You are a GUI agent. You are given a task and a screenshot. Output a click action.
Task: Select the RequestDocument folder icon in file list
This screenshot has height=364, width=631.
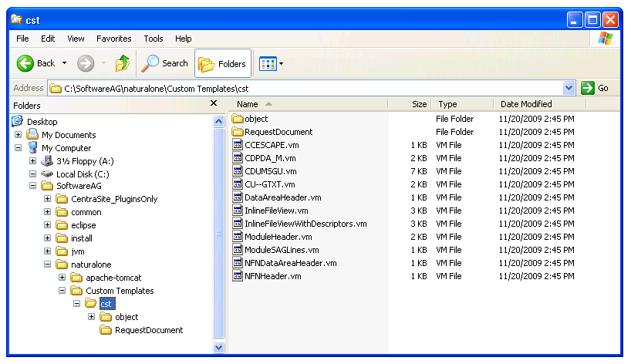(x=238, y=132)
